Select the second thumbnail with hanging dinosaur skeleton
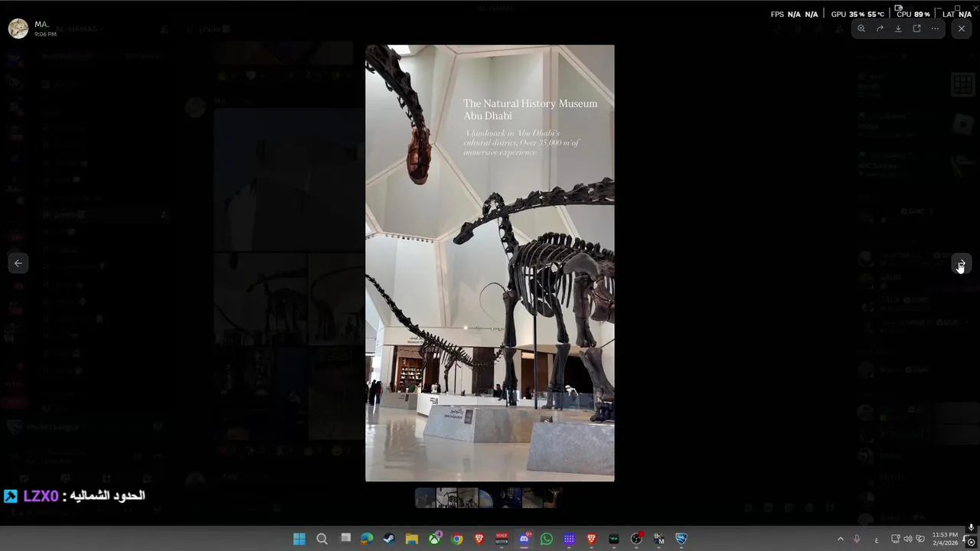The width and height of the screenshot is (980, 551). point(446,498)
